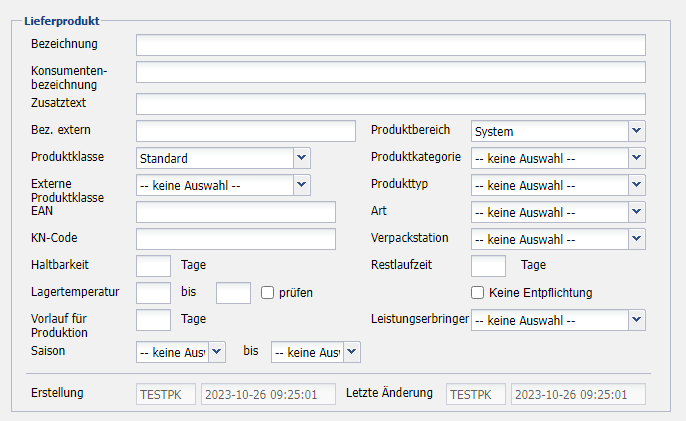This screenshot has height=421, width=686.
Task: Click the Restlaufzeit days field
Action: [488, 266]
